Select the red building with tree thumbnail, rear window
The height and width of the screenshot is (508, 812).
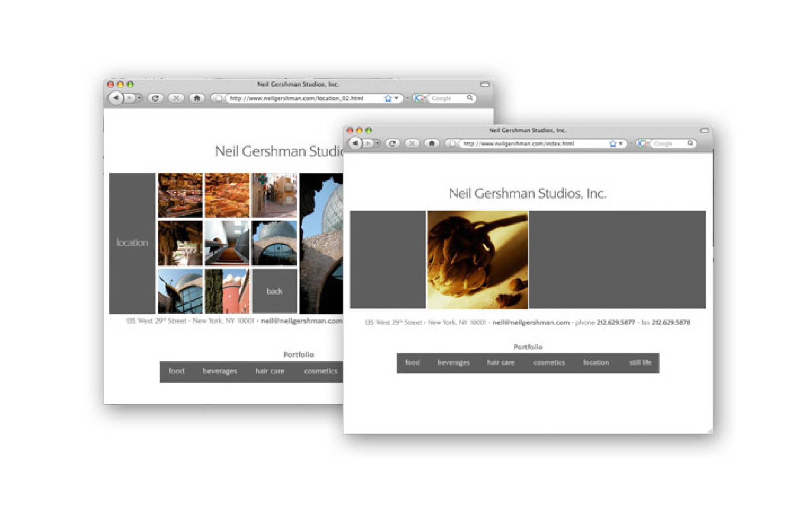tap(227, 291)
